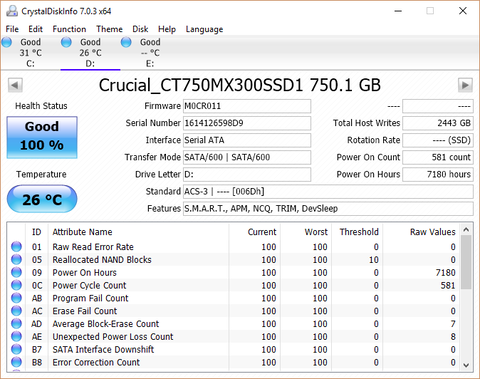This screenshot has width=480, height=379.
Task: Select drive E: status orb
Action: click(126, 42)
